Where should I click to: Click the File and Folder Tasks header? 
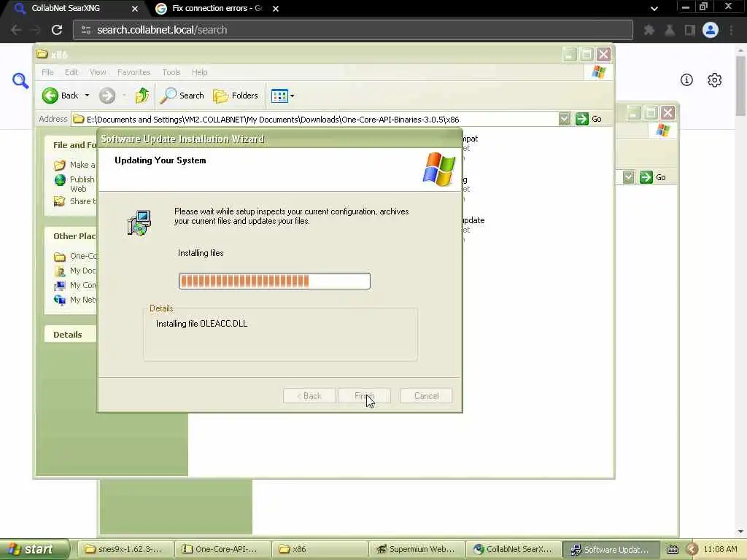pos(71,145)
